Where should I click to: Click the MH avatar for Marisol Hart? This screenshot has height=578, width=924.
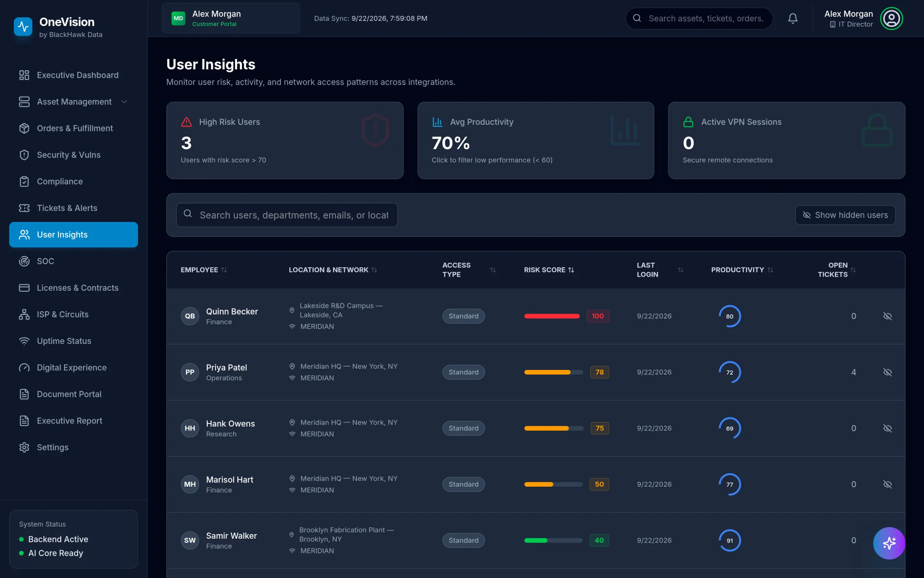pyautogui.click(x=190, y=484)
